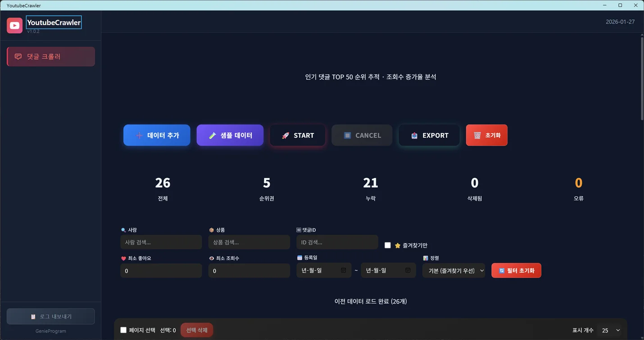The height and width of the screenshot is (340, 644).
Task: Click the plus icon on 데이터 추가
Action: (x=139, y=135)
